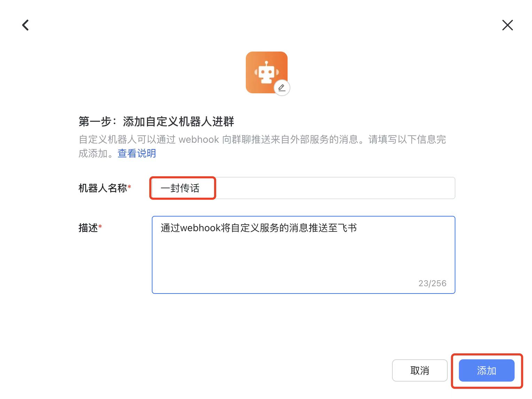Click the webhook description text inside textarea
This screenshot has width=532, height=399.
coord(259,228)
